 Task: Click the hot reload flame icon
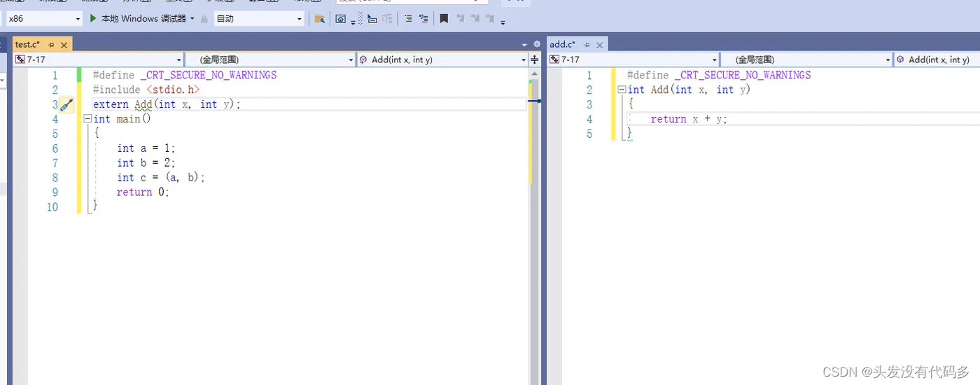click(204, 19)
